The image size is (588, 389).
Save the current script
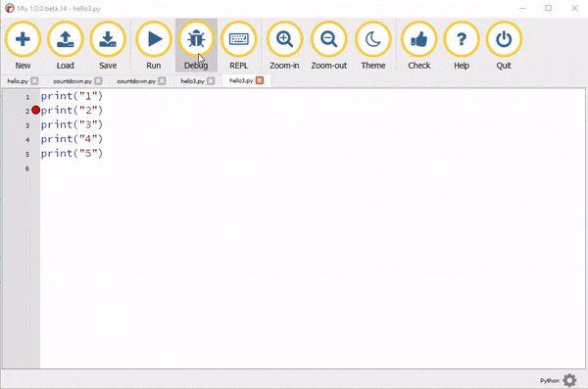pyautogui.click(x=108, y=45)
